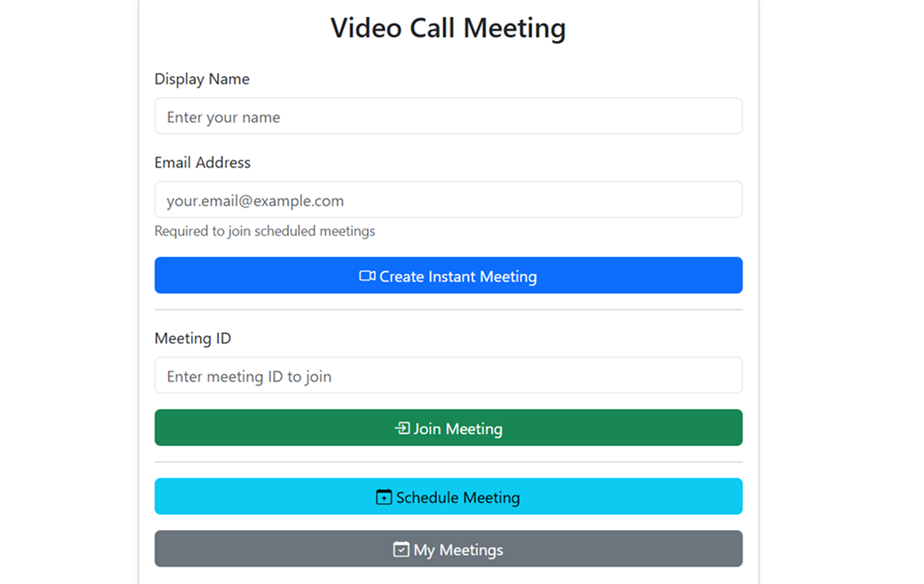
Task: Click the word 'Meeting' in the page title
Action: (x=514, y=28)
